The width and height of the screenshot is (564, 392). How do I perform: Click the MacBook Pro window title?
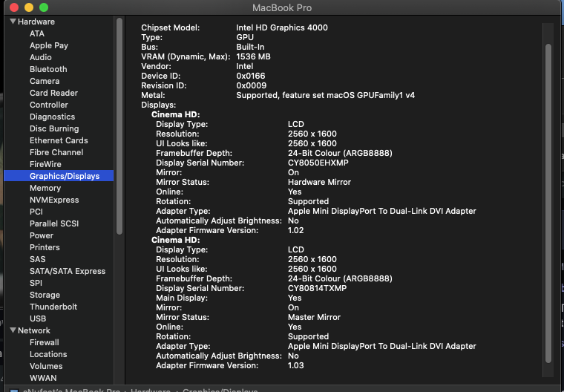tap(282, 7)
